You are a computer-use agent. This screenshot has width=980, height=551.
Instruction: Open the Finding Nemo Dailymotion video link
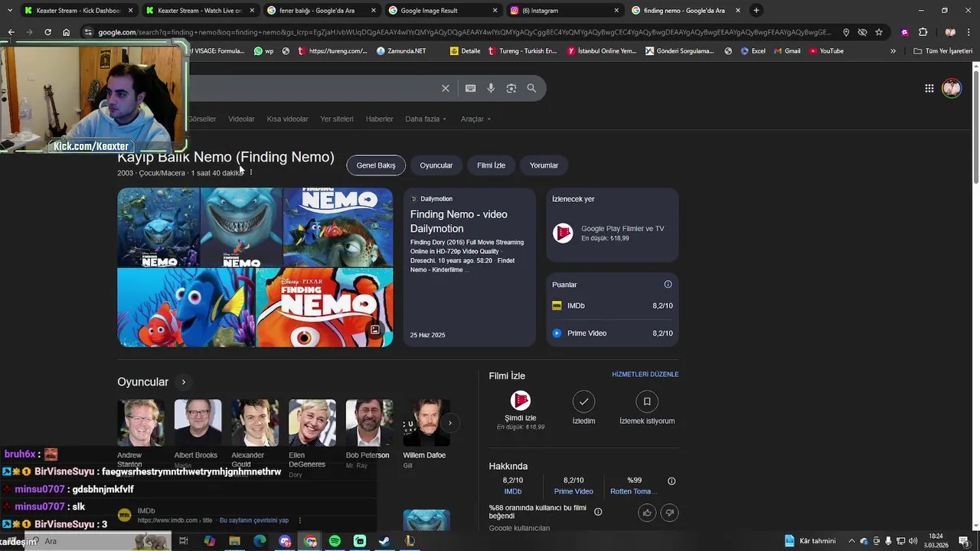pyautogui.click(x=459, y=221)
